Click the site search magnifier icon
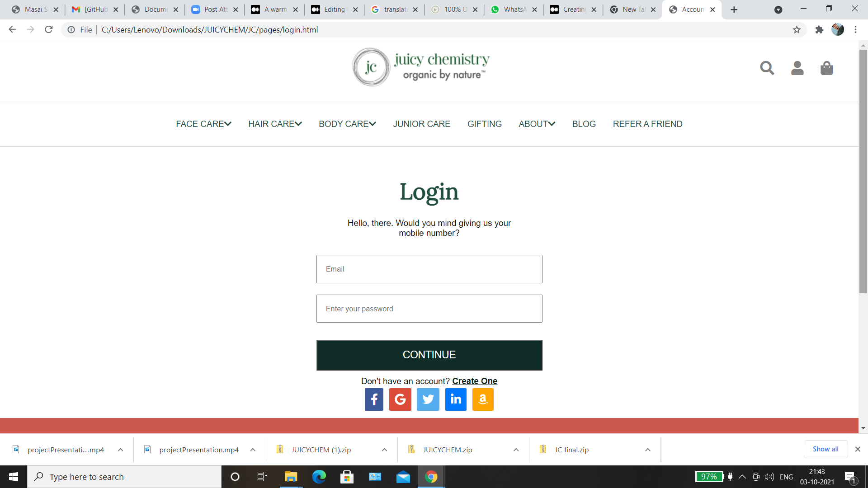 [767, 68]
